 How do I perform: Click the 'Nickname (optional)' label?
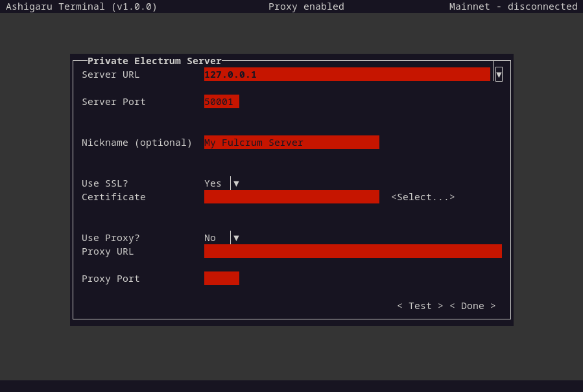(137, 143)
